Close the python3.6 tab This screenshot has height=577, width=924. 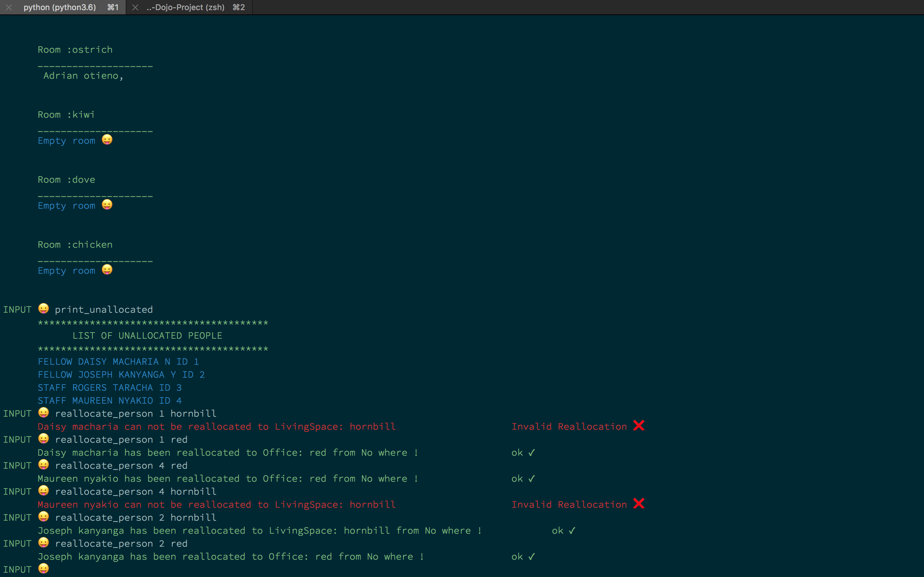point(9,7)
